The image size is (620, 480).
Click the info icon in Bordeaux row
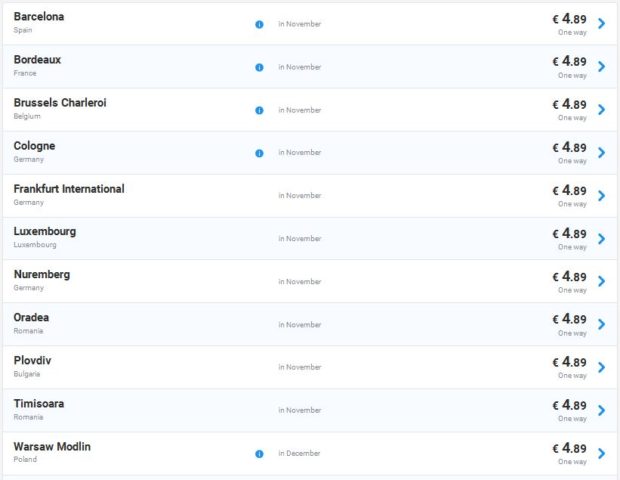tap(259, 67)
